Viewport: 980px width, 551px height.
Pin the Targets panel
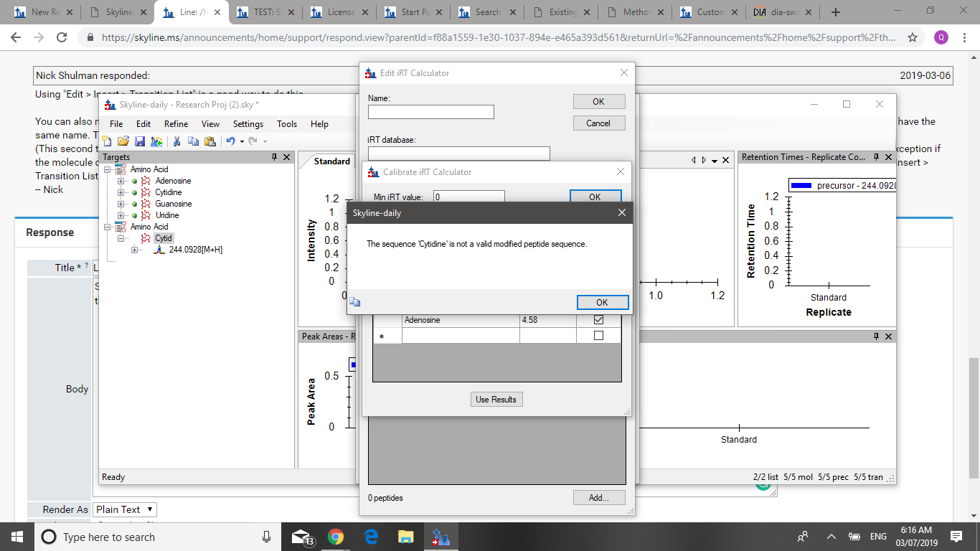[x=274, y=157]
